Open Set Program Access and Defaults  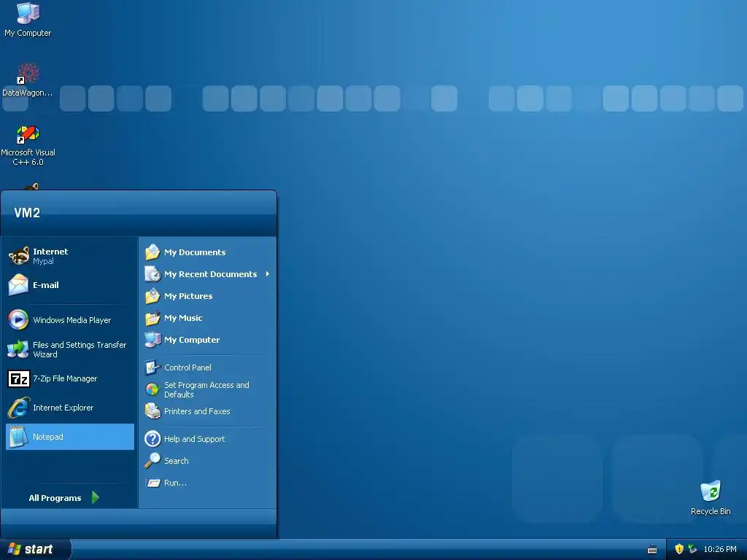pyautogui.click(x=207, y=389)
